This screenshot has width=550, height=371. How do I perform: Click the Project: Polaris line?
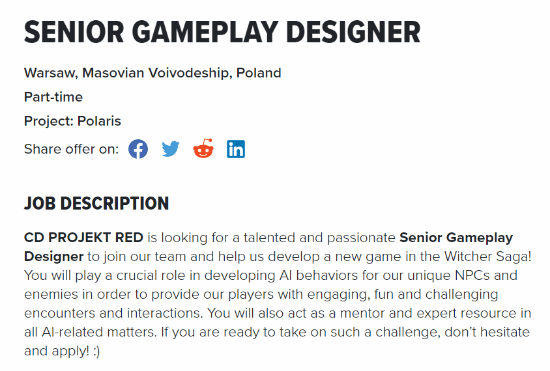(72, 121)
